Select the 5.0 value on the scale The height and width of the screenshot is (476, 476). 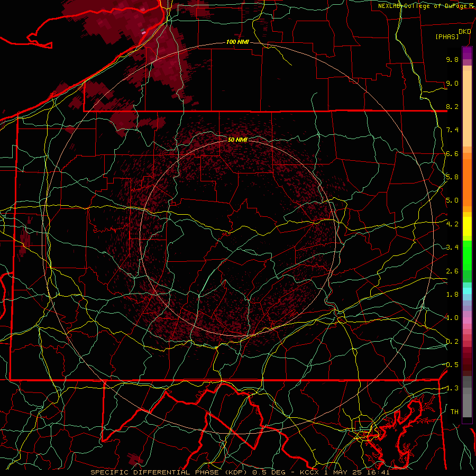coord(452,200)
